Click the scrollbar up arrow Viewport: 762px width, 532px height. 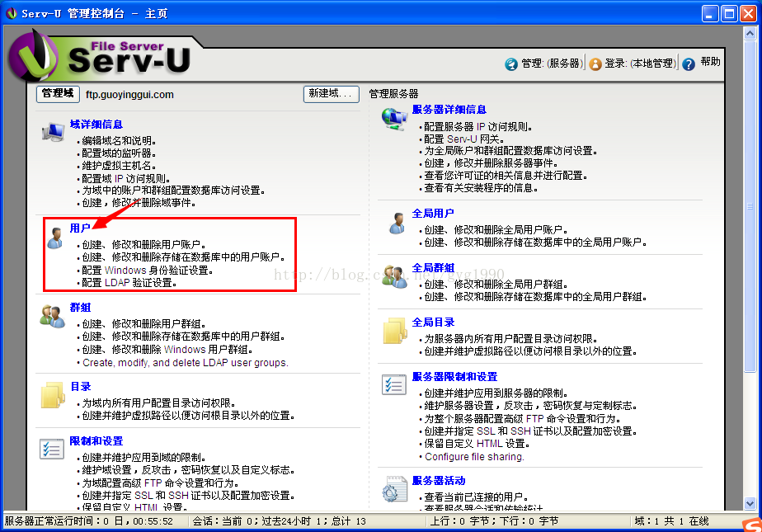coord(750,33)
